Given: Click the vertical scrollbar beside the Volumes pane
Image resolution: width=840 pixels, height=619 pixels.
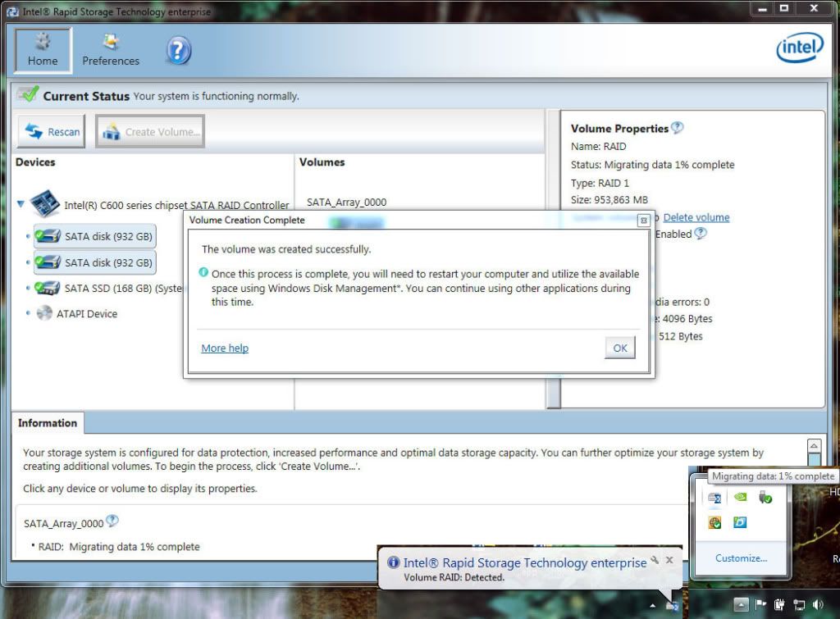Looking at the screenshot, I should coord(553,258).
